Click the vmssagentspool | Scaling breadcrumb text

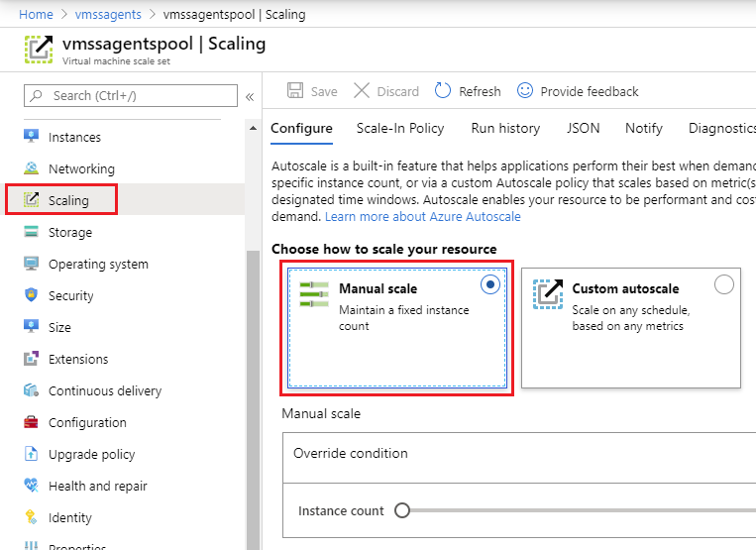point(234,15)
